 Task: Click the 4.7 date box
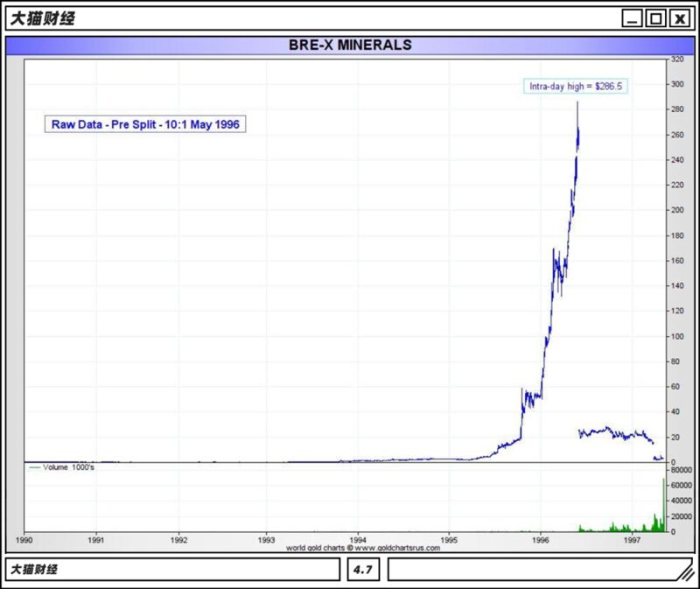click(363, 570)
